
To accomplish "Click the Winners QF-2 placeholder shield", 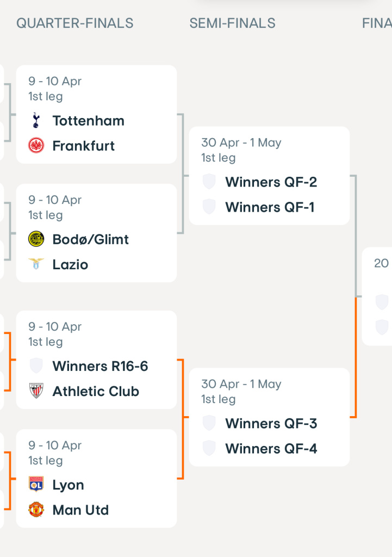I will (x=209, y=182).
